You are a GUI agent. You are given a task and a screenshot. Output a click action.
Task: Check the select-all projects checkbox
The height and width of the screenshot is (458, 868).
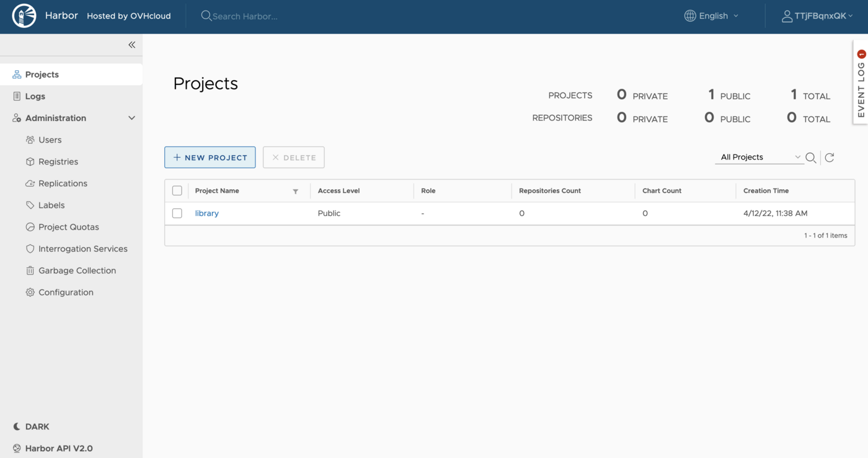point(177,190)
